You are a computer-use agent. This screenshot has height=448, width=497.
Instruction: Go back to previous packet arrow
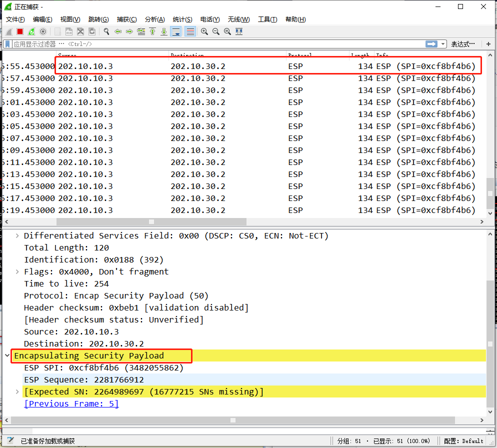[118, 31]
